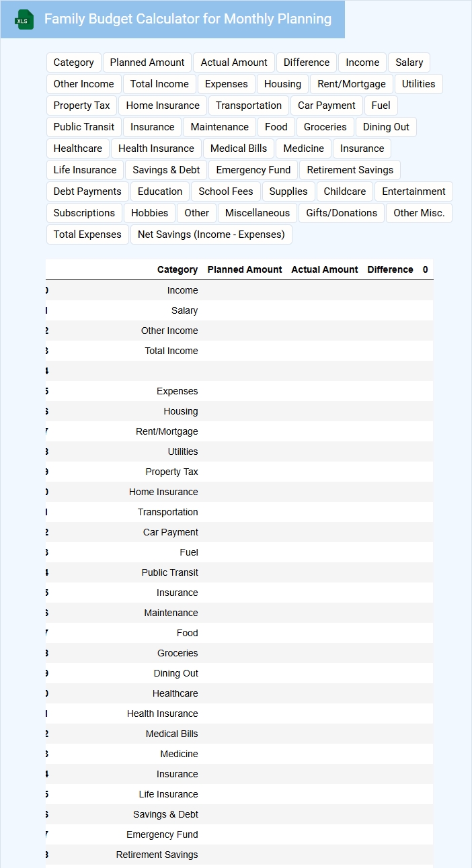Click the Health Insurance table row
The width and height of the screenshot is (472, 868).
[162, 713]
